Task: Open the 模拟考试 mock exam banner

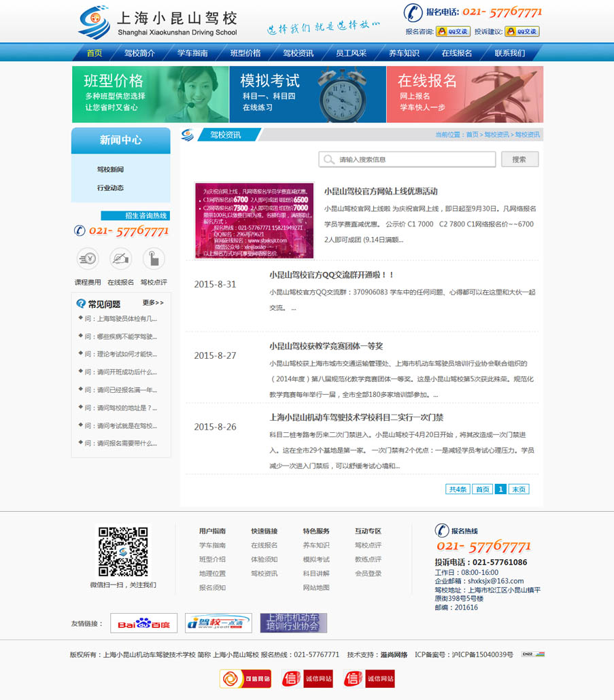Action: tap(307, 94)
